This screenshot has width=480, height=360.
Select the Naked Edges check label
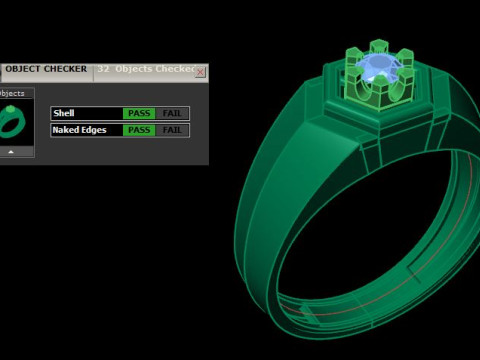click(x=79, y=130)
